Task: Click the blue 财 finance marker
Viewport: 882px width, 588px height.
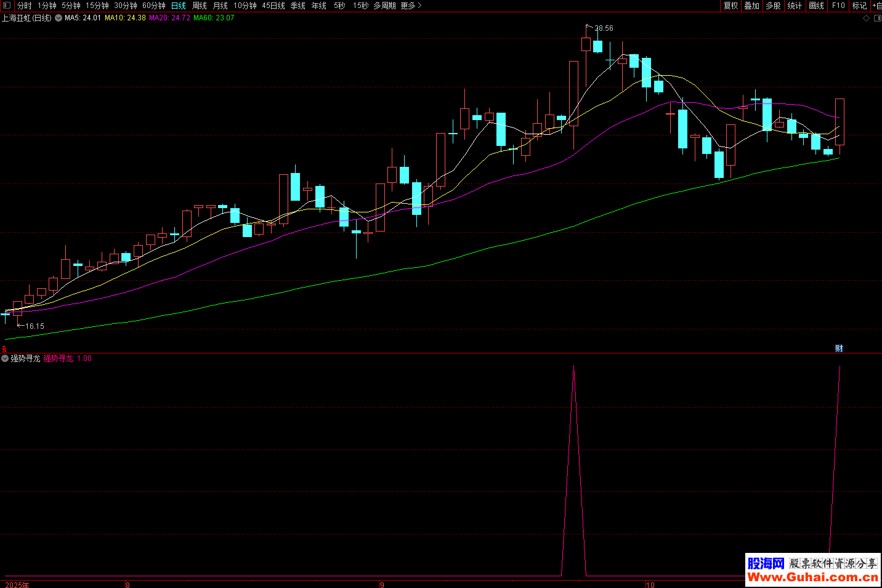Action: point(839,348)
